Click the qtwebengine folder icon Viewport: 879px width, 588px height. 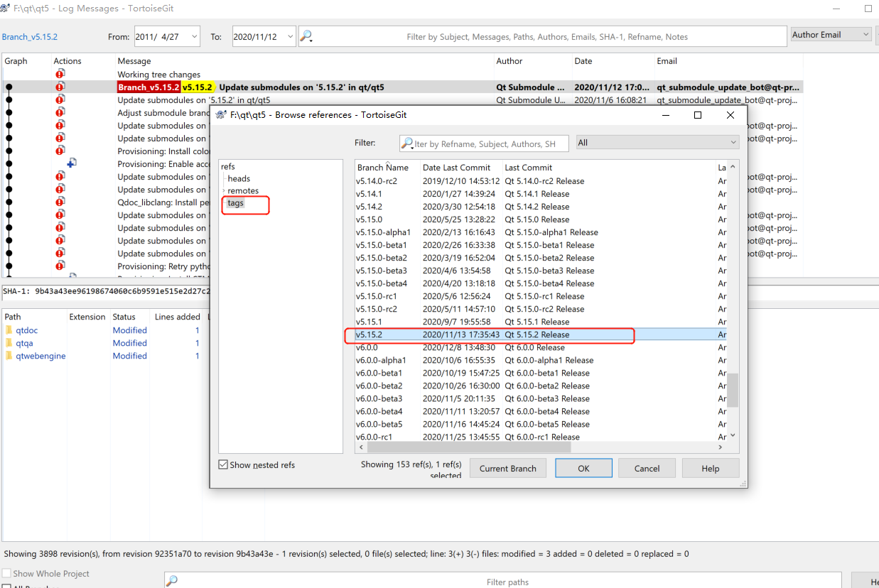9,356
